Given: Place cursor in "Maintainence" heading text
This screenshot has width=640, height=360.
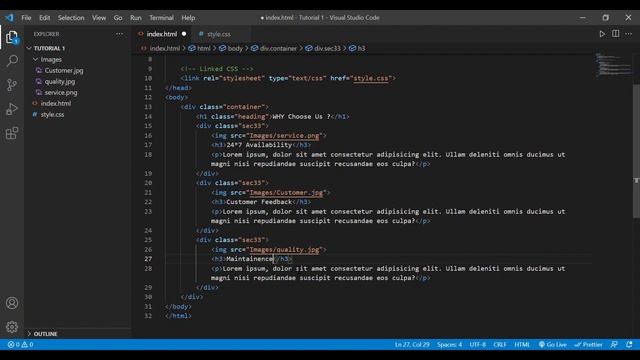Looking at the screenshot, I should tap(250, 259).
